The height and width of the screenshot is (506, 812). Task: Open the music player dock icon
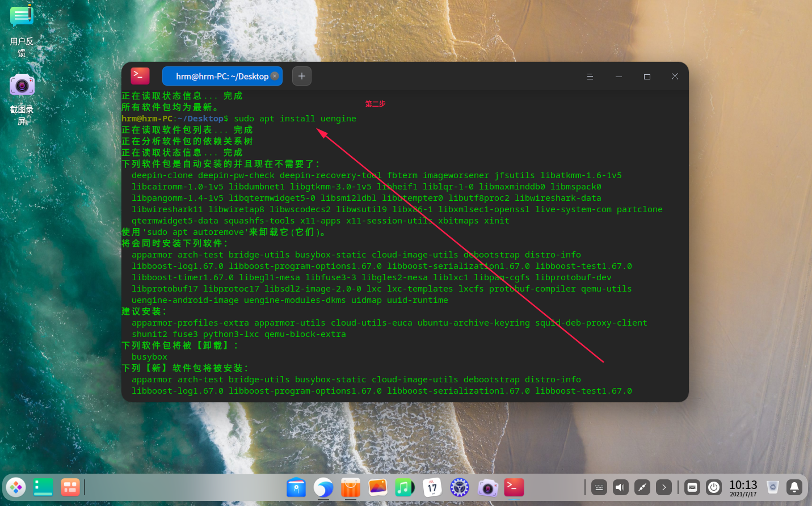405,487
